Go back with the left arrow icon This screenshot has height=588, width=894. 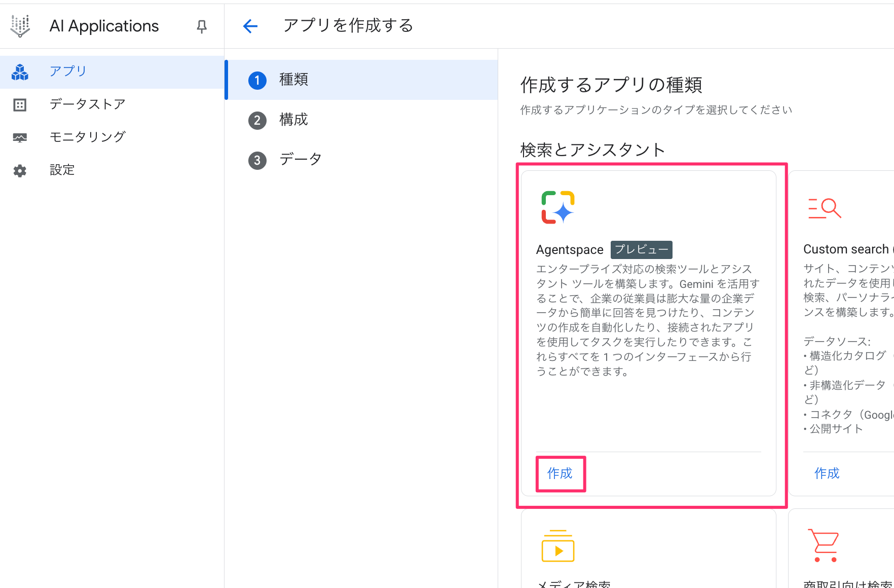point(250,26)
